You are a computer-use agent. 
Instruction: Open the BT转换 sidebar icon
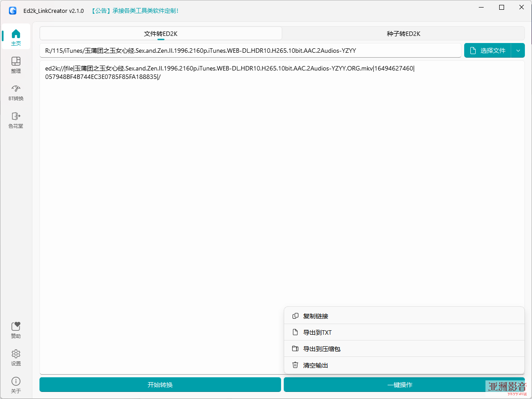[16, 92]
